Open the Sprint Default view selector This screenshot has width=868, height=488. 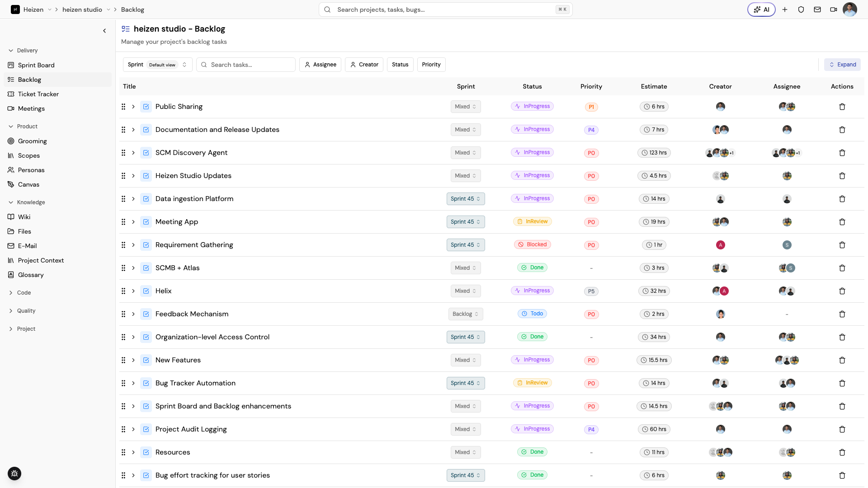pyautogui.click(x=157, y=65)
